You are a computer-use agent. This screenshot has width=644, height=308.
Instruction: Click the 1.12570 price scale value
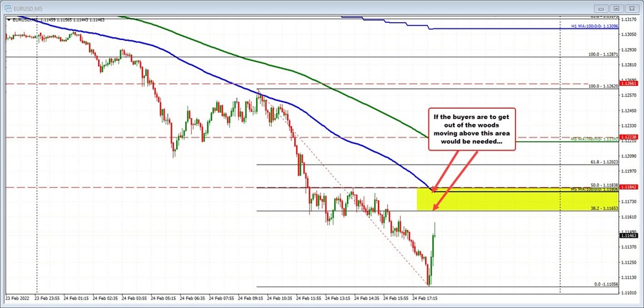(629, 95)
